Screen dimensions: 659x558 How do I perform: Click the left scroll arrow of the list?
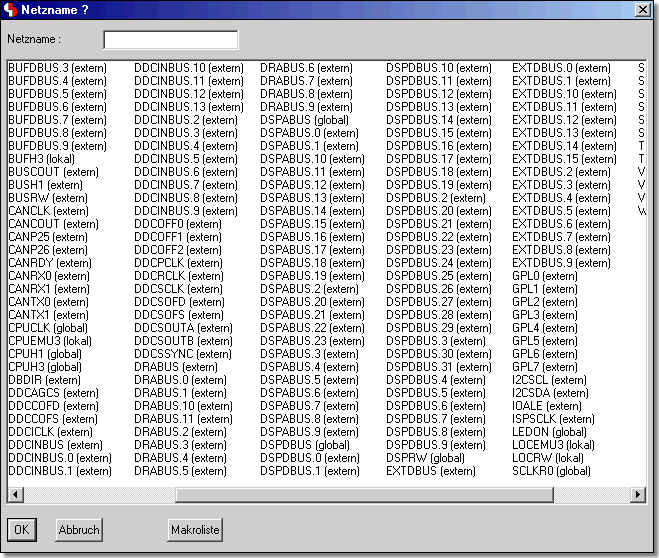[15, 495]
